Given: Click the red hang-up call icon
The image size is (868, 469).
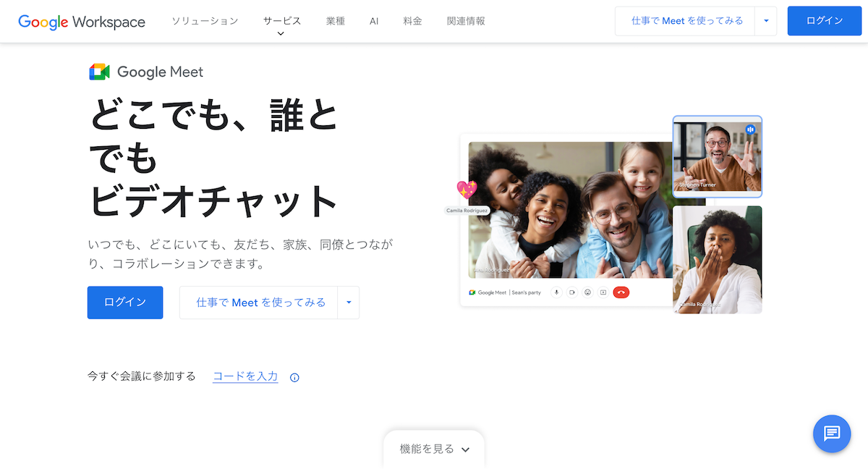Looking at the screenshot, I should pyautogui.click(x=621, y=292).
